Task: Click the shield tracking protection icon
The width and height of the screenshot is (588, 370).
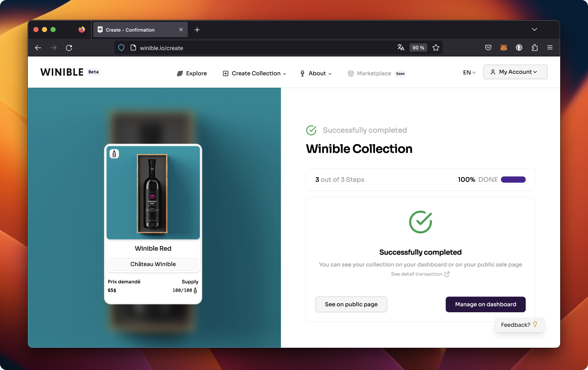Action: pyautogui.click(x=121, y=48)
